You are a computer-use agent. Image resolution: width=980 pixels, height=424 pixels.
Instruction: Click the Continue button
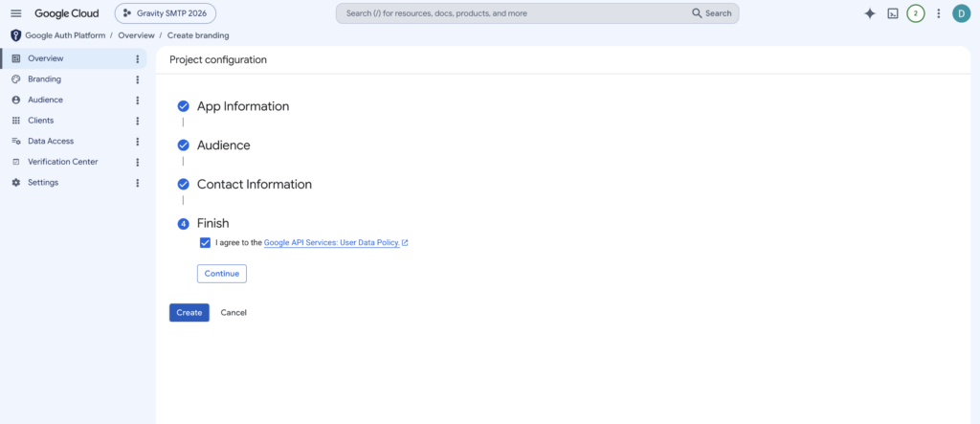click(222, 274)
